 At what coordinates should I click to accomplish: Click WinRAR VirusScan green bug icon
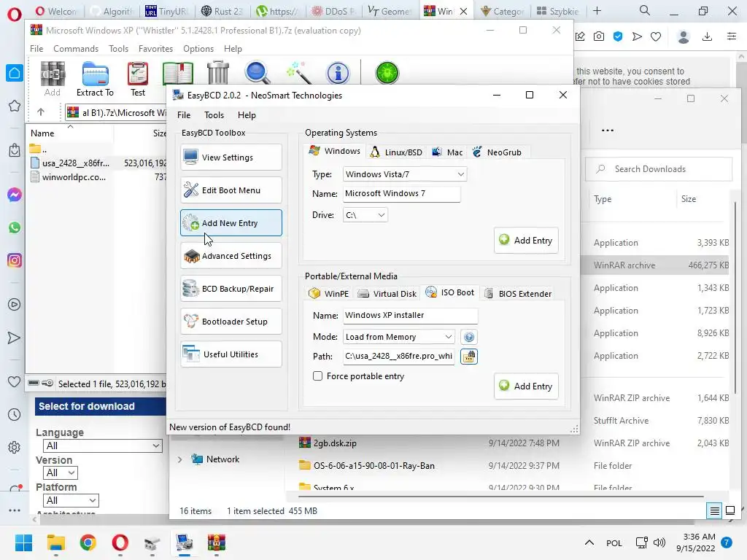click(387, 74)
